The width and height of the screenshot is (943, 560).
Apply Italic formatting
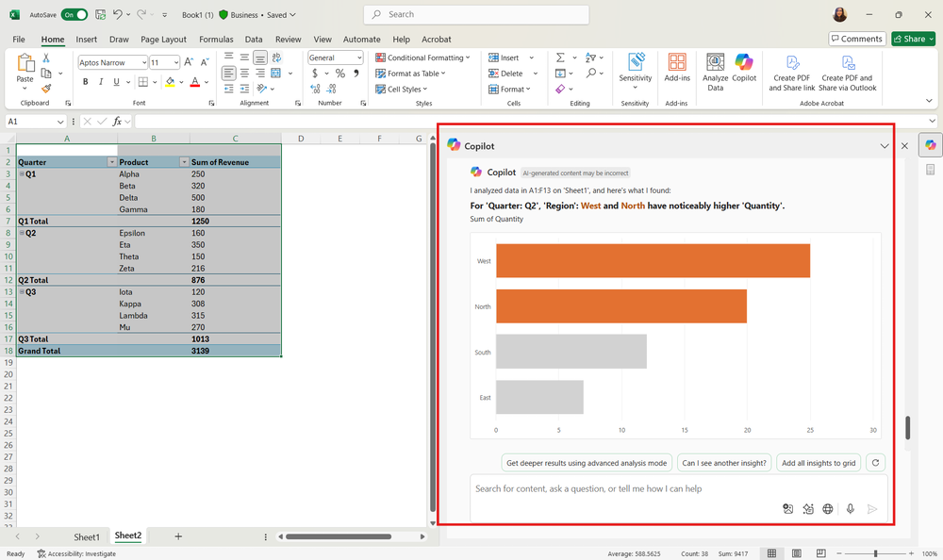(x=101, y=82)
